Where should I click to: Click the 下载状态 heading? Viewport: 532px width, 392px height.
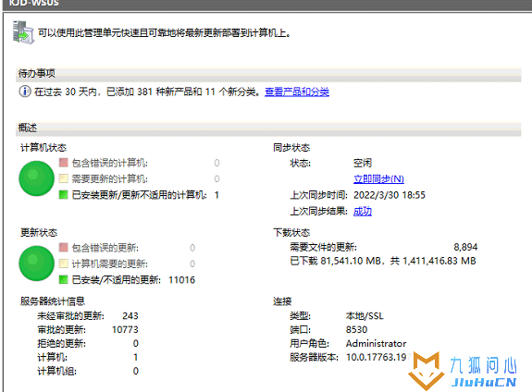click(291, 233)
